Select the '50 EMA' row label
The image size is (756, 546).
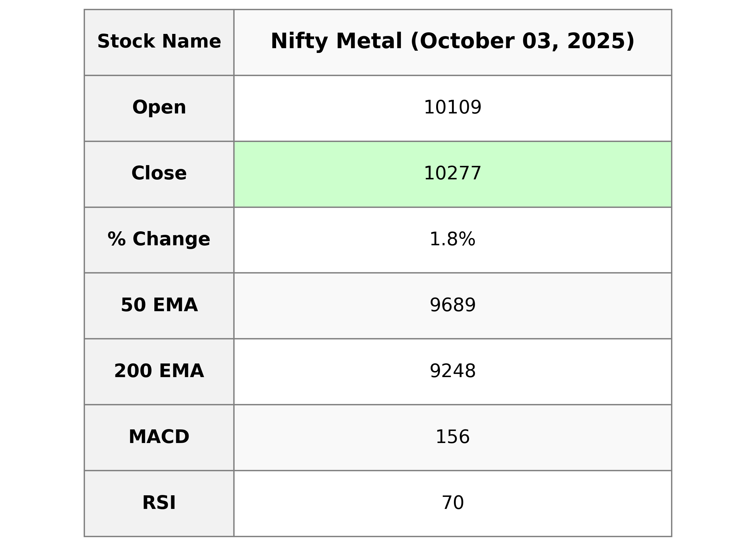pyautogui.click(x=159, y=305)
